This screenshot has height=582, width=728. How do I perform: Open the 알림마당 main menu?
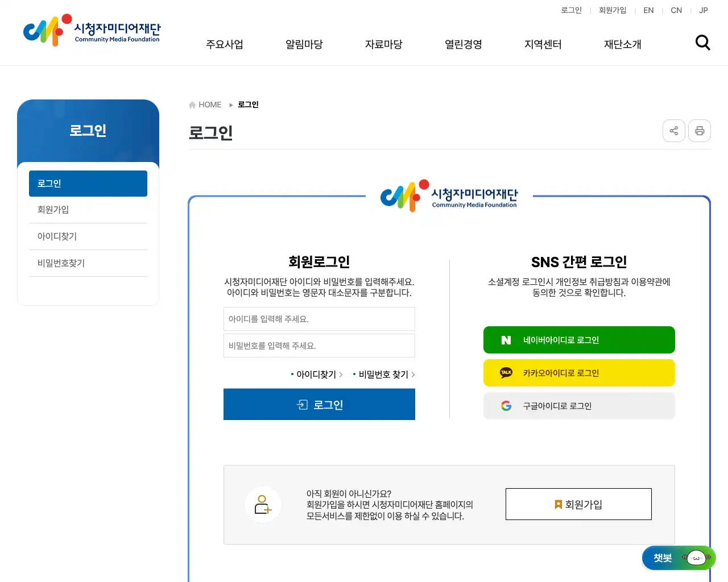(x=304, y=44)
